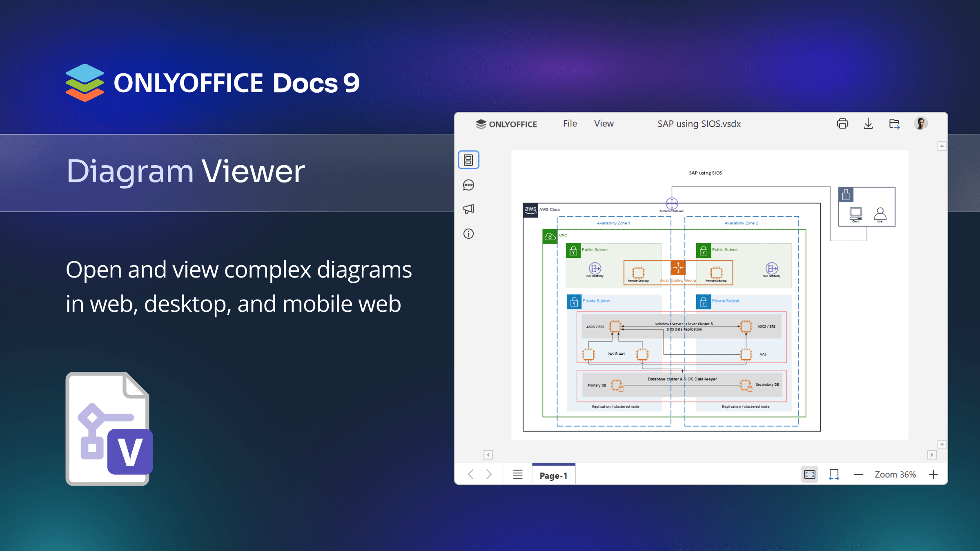The width and height of the screenshot is (980, 551).
Task: Click the zoom out minus button
Action: click(x=858, y=475)
